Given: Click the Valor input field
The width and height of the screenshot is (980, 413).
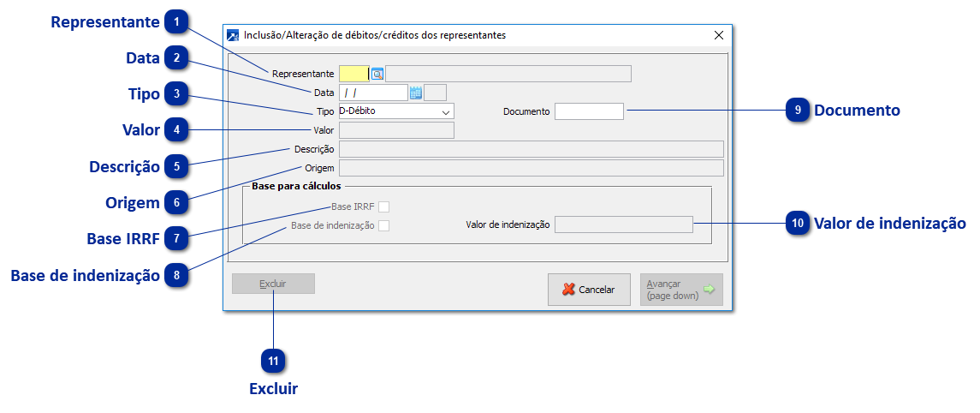Looking at the screenshot, I should click(x=396, y=130).
